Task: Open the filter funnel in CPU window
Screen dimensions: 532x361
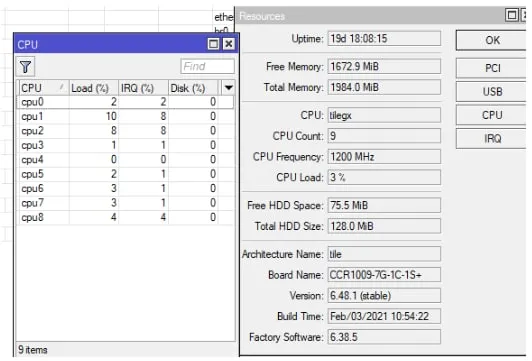Action: [25, 66]
